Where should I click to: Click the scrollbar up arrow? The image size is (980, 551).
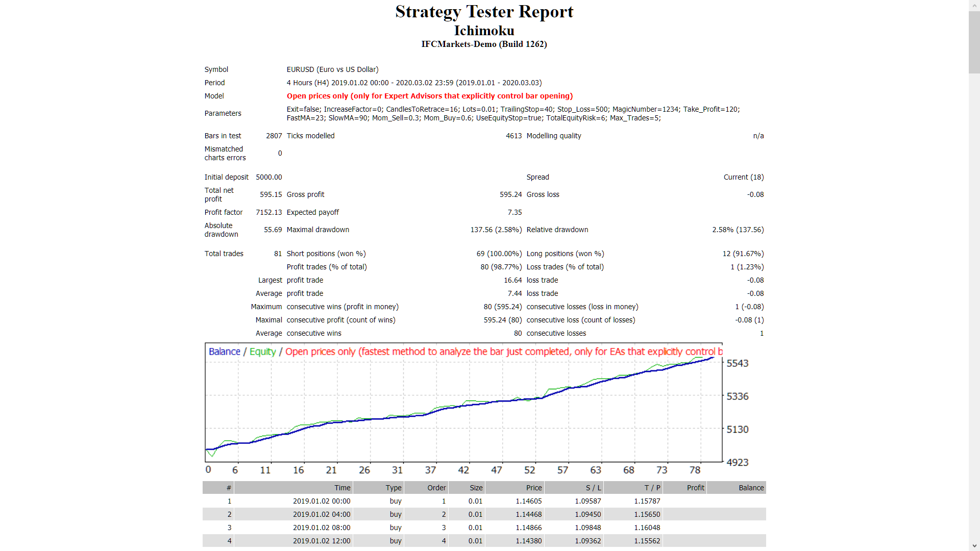[974, 4]
